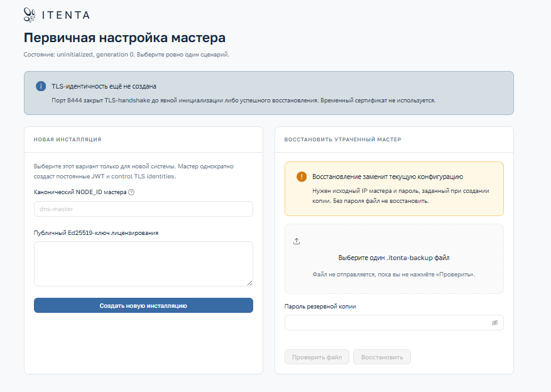Viewport: 551px width, 392px height.
Task: Click "TLS-идентичность ещё не создана" banner title
Action: [x=104, y=87]
